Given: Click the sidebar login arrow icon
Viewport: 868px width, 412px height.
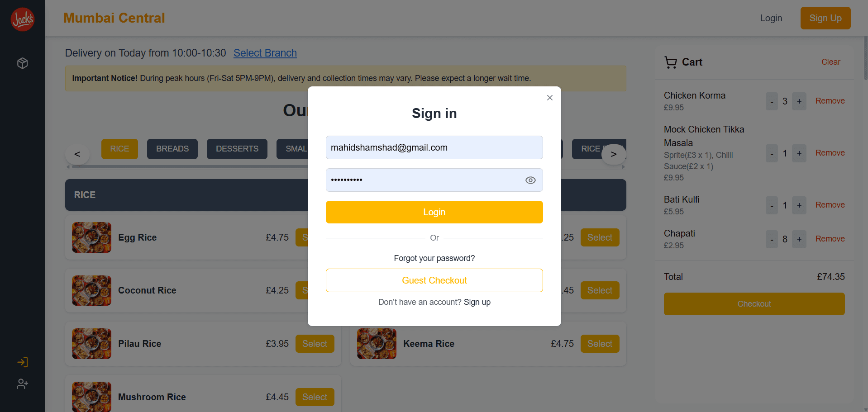Looking at the screenshot, I should coord(23,362).
